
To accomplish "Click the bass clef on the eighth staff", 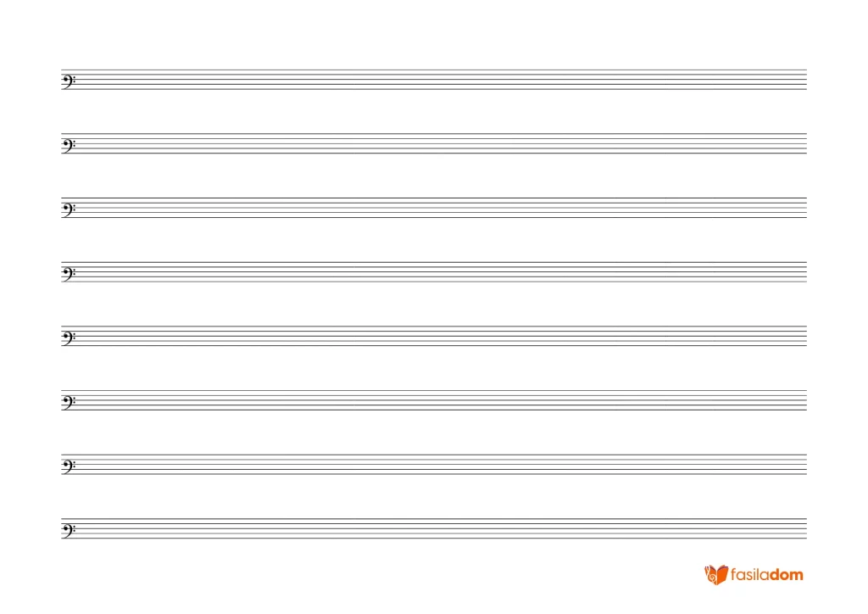I will (69, 530).
